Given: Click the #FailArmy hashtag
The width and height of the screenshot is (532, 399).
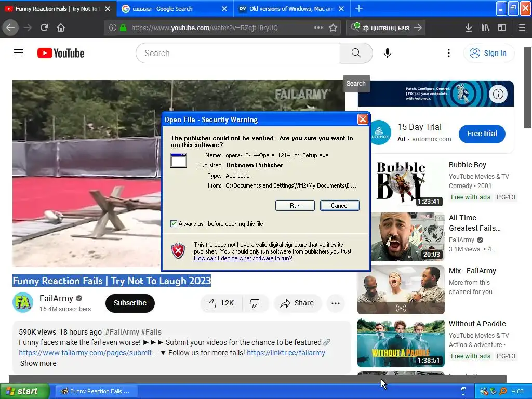Looking at the screenshot, I should coord(122,332).
